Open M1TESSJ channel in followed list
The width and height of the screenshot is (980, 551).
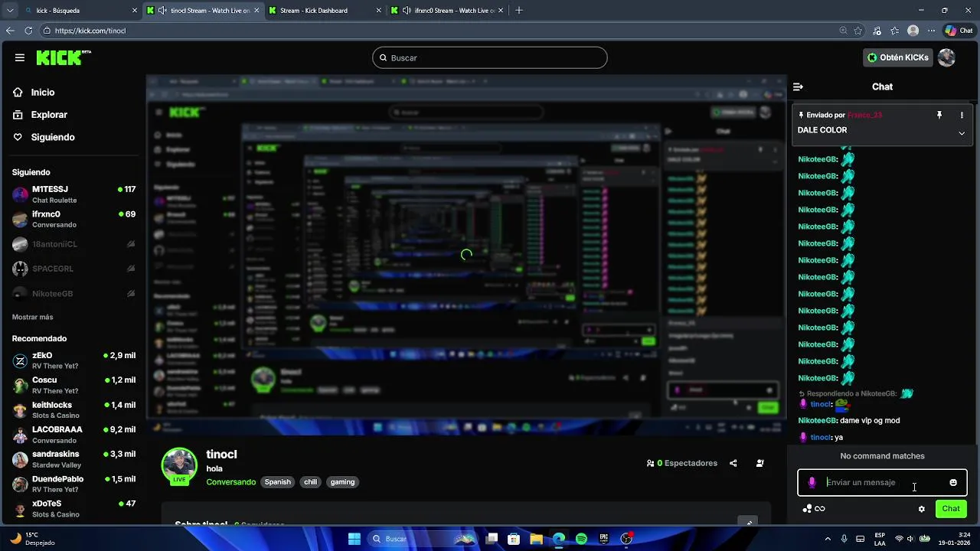73,194
